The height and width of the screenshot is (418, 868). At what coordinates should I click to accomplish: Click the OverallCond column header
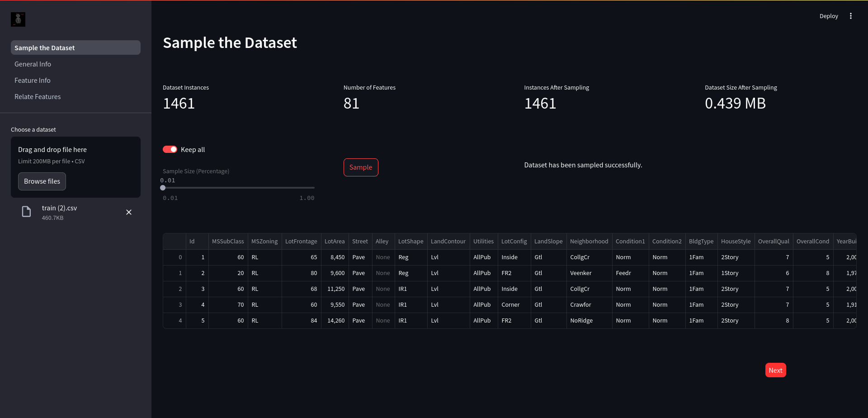click(x=813, y=241)
